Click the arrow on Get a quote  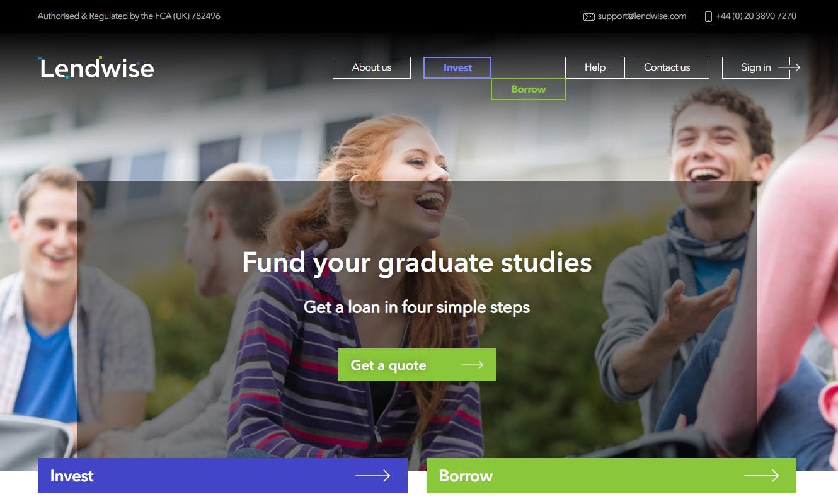coord(472,365)
